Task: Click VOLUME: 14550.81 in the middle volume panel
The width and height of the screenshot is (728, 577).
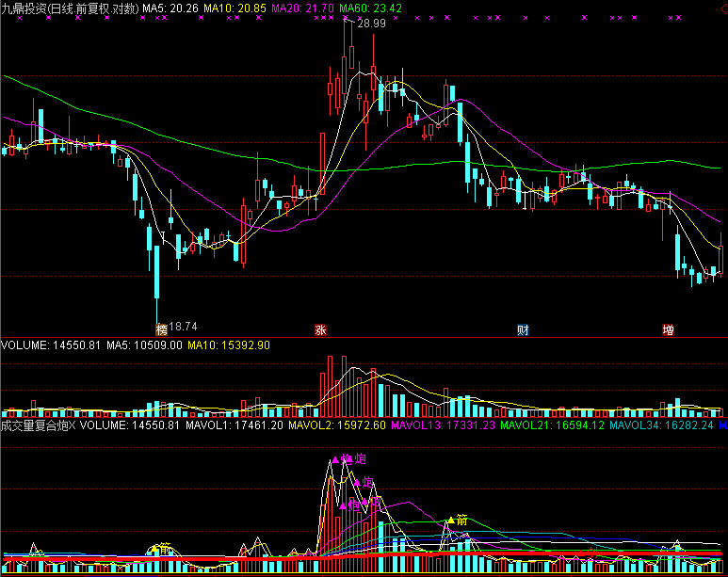Action: point(51,345)
